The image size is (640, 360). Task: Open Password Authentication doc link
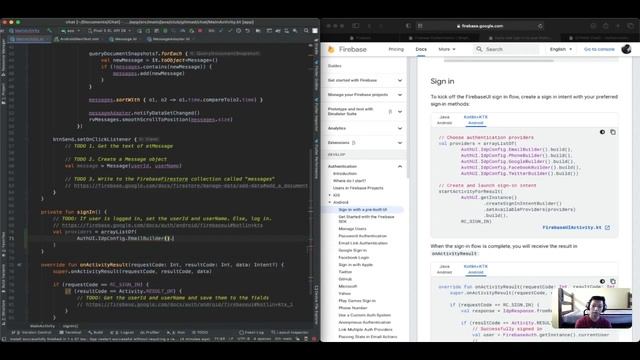362,236
